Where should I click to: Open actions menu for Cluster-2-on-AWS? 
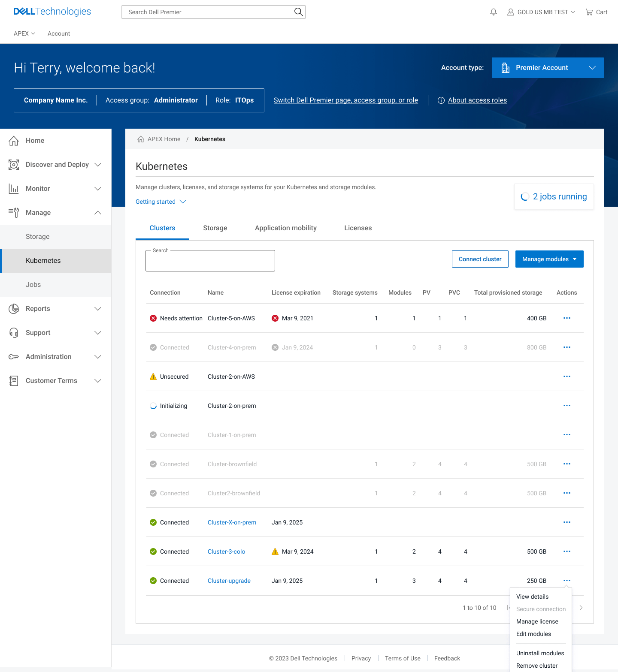[567, 377]
